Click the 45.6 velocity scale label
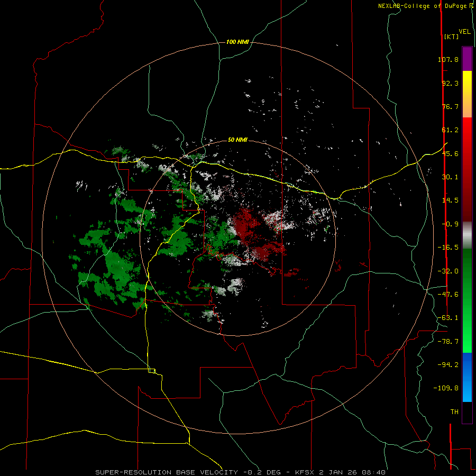 point(450,153)
